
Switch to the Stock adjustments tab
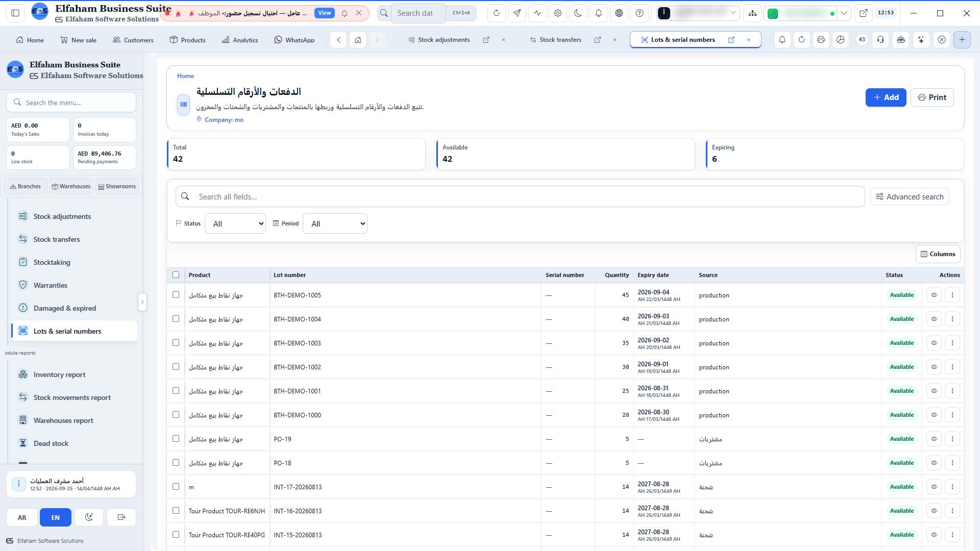click(x=444, y=40)
